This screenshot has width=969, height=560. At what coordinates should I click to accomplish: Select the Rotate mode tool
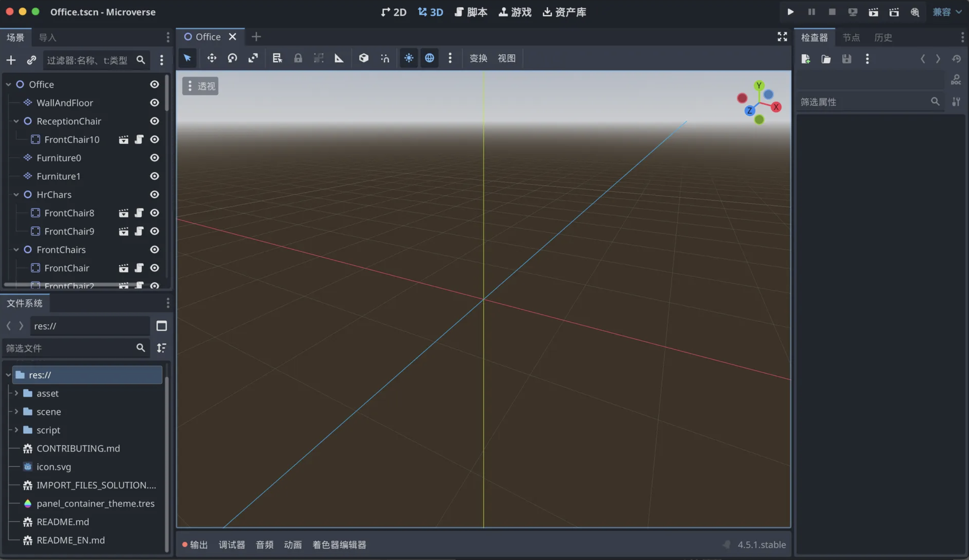tap(232, 58)
